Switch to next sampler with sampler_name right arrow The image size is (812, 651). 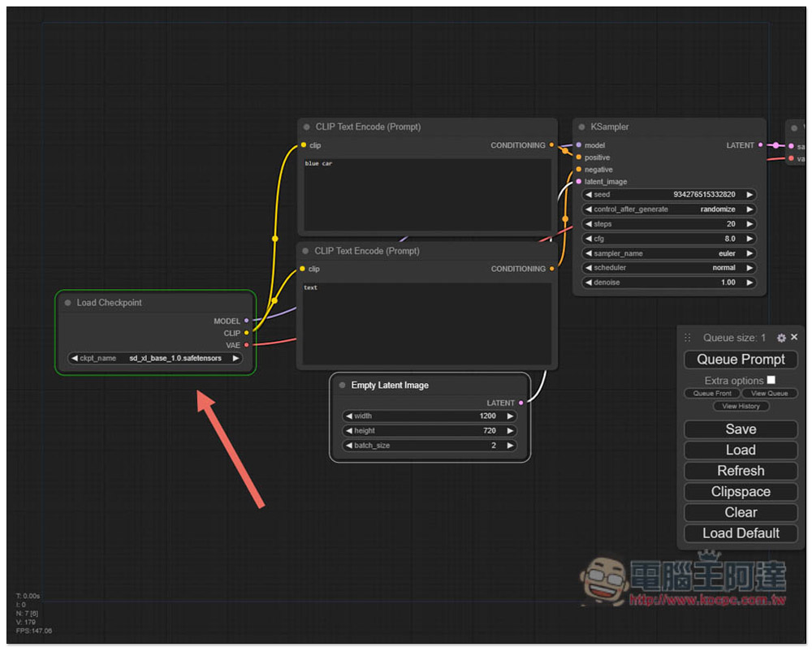[749, 253]
